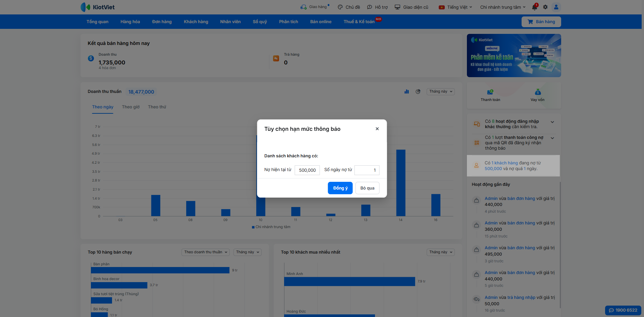The image size is (644, 317).
Task: Click the 500,000 debt amount link
Action: [x=493, y=169]
